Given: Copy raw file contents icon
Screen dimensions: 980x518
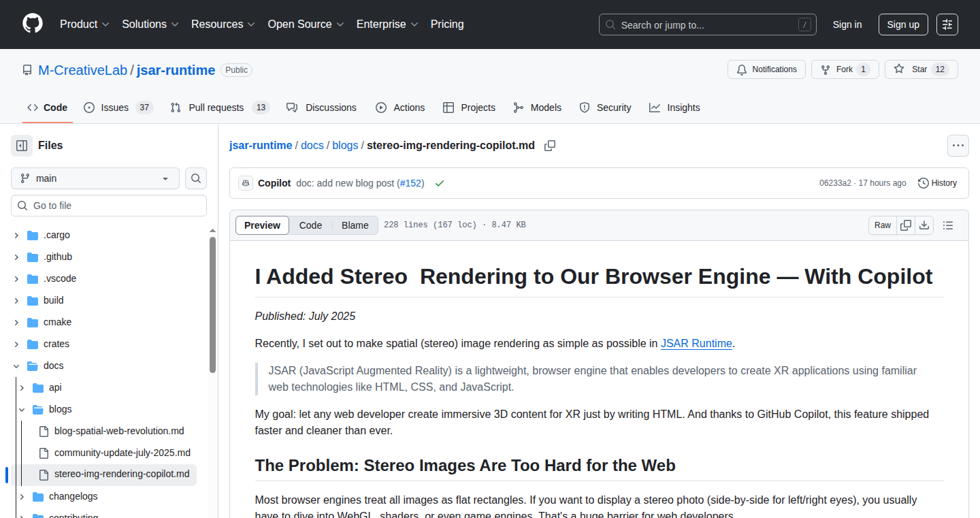Looking at the screenshot, I should tap(906, 225).
